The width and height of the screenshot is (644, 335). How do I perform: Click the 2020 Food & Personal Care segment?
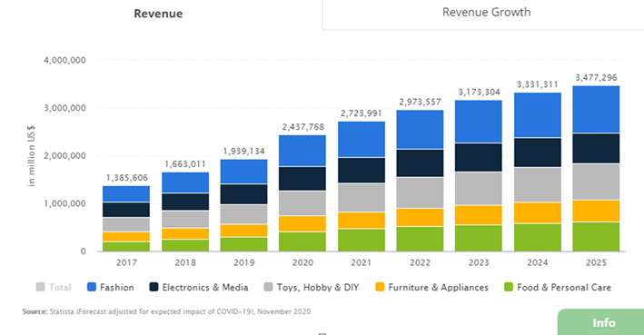(302, 241)
